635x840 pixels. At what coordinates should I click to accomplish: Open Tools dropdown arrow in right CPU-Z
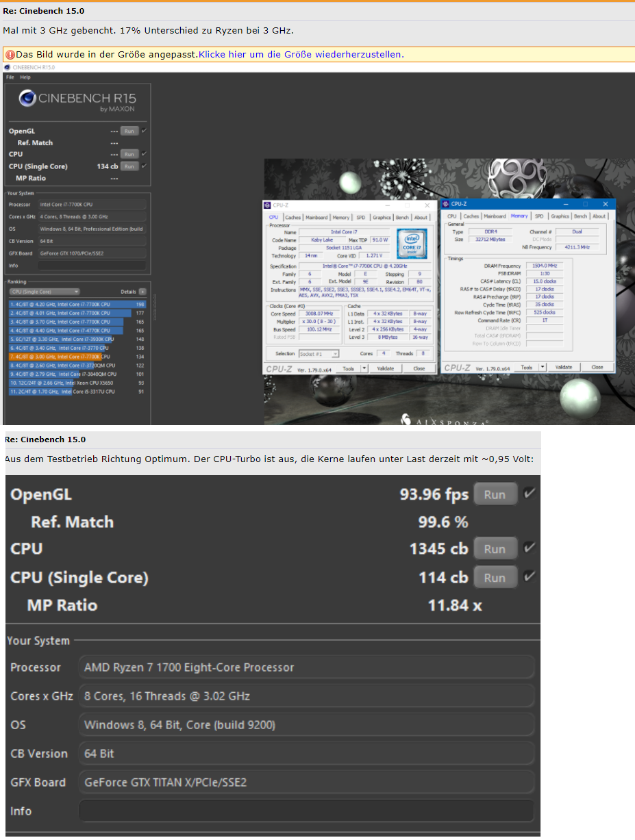[x=543, y=367]
